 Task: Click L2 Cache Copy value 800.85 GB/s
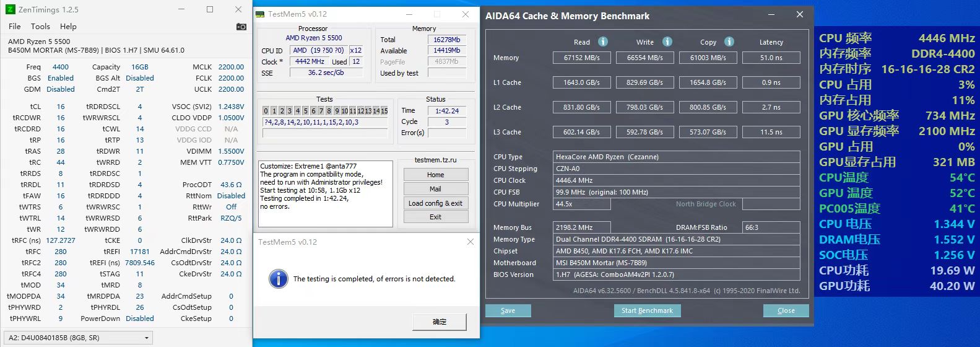[x=708, y=107]
